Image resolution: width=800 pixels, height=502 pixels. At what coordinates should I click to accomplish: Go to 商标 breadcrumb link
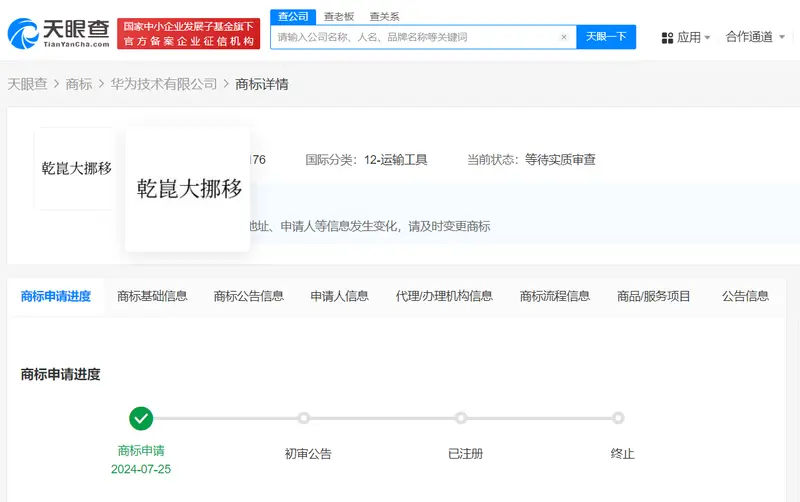pyautogui.click(x=79, y=84)
